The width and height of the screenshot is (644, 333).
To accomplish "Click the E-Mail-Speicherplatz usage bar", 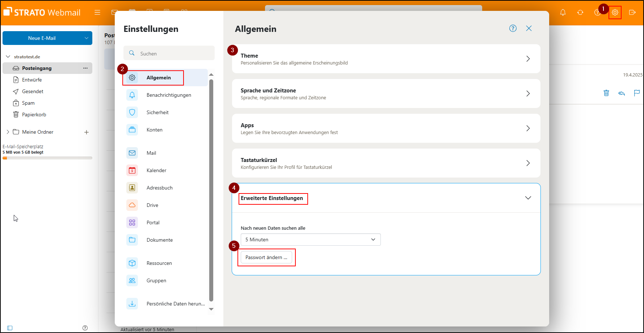I will (x=47, y=158).
